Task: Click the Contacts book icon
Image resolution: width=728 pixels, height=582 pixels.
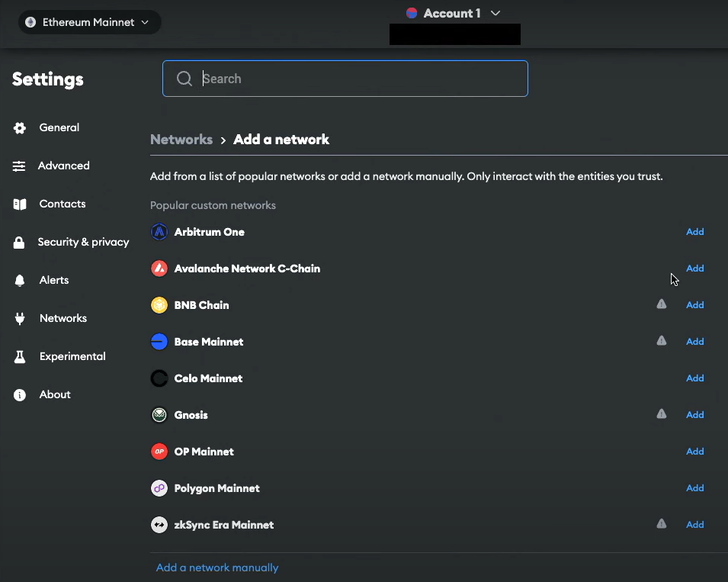Action: pyautogui.click(x=20, y=204)
